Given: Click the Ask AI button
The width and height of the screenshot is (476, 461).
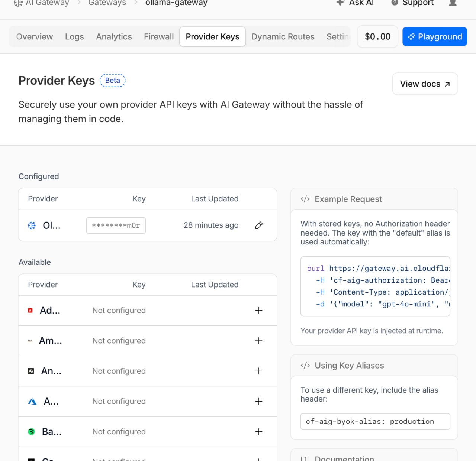Looking at the screenshot, I should coord(355,3).
